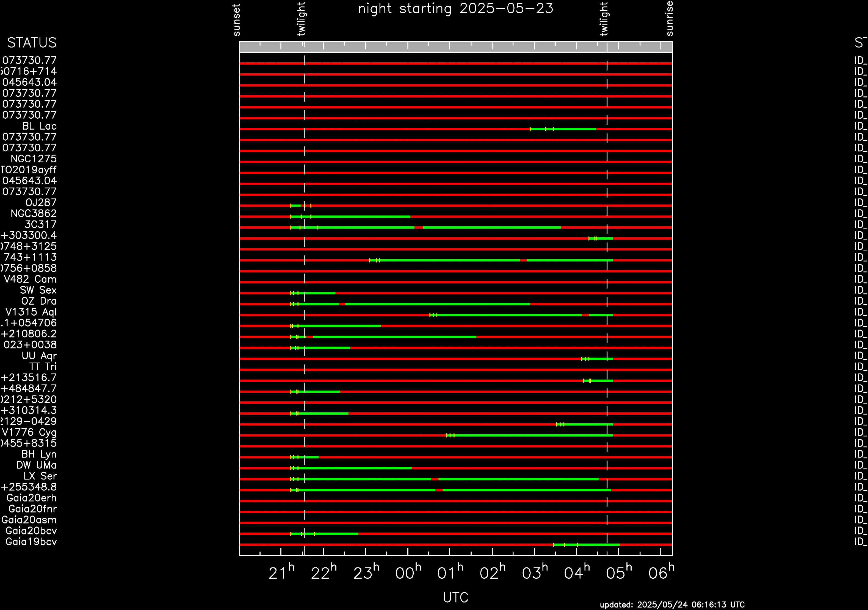This screenshot has width=868, height=610.
Task: Click the STATUS column header on the left
Action: click(32, 43)
